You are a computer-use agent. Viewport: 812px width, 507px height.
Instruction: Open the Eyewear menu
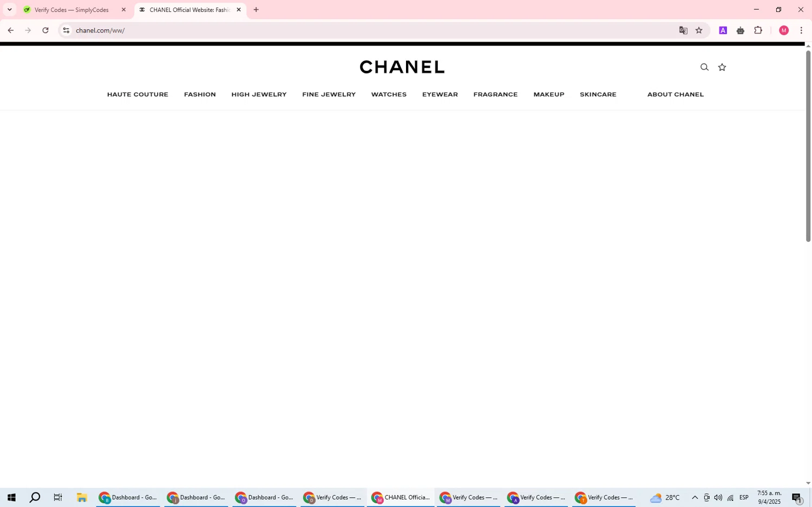[440, 95]
